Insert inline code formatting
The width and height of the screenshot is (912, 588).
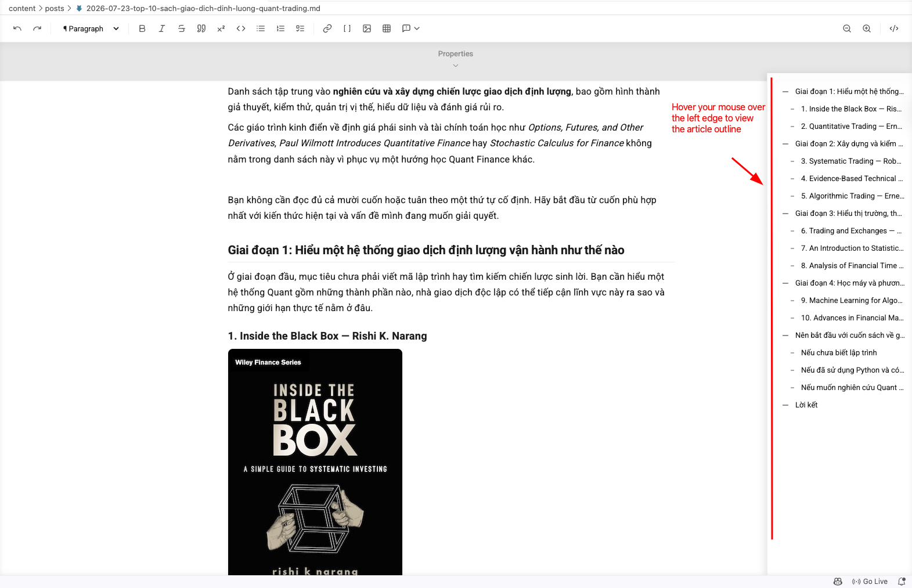(x=241, y=28)
